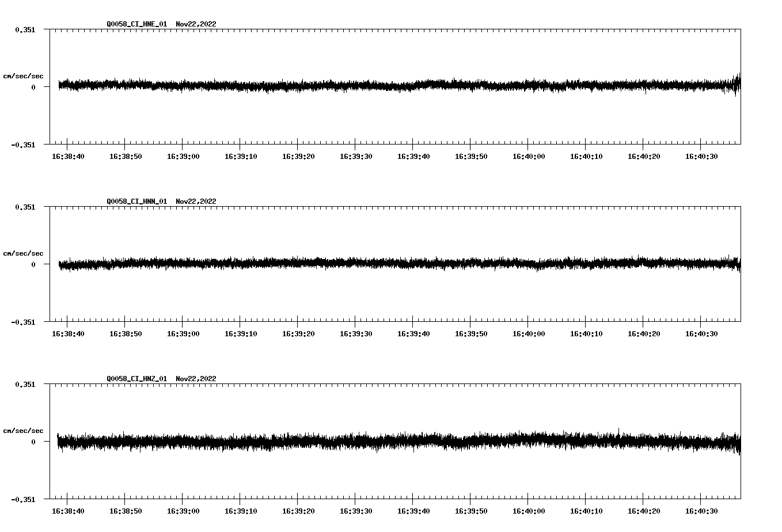
Task: Click the cm/sec/sec unit label of the HNN plot
Action: tap(23, 254)
